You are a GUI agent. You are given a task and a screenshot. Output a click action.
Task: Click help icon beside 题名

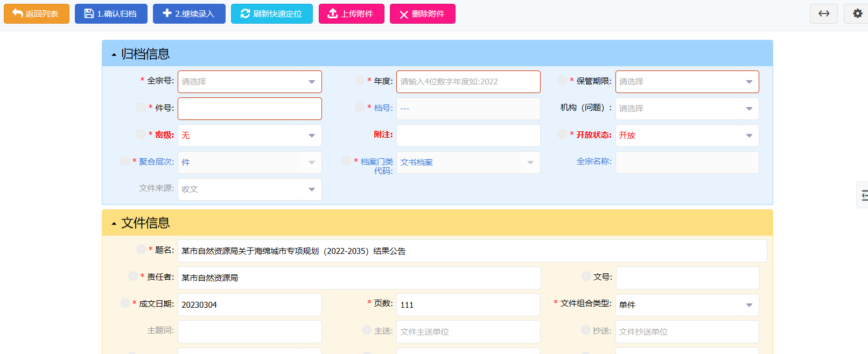coord(141,249)
